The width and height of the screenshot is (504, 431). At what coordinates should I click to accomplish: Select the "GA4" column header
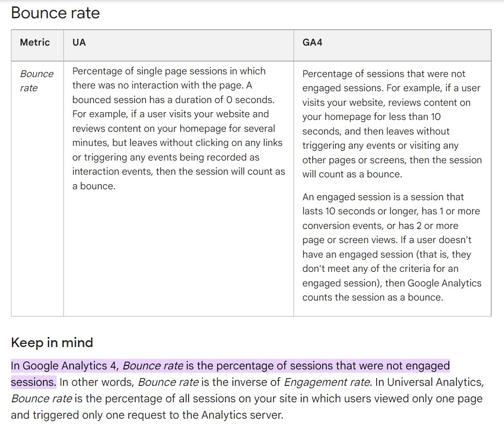312,42
